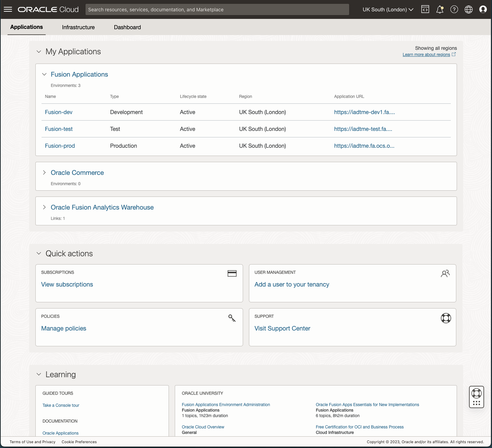This screenshot has height=448, width=492.
Task: Open Learn more about regions
Action: click(426, 54)
